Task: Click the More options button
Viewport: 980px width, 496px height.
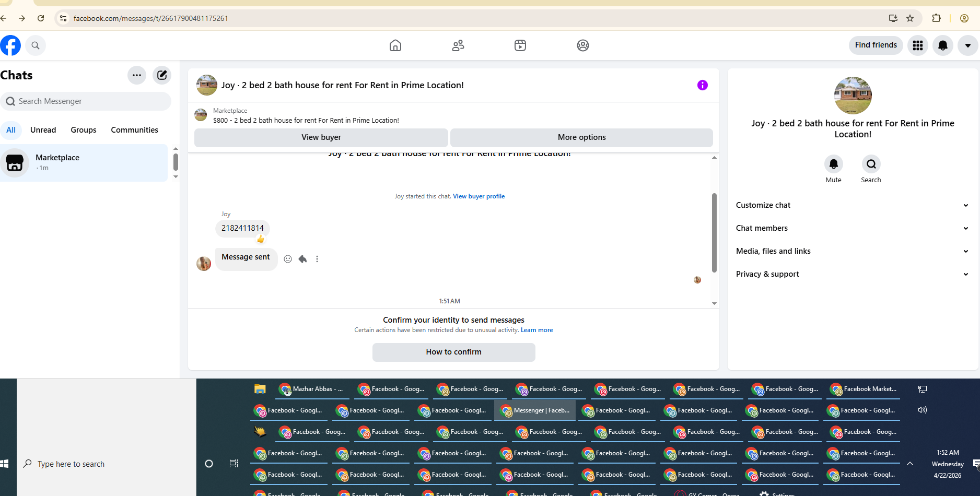Action: point(582,137)
